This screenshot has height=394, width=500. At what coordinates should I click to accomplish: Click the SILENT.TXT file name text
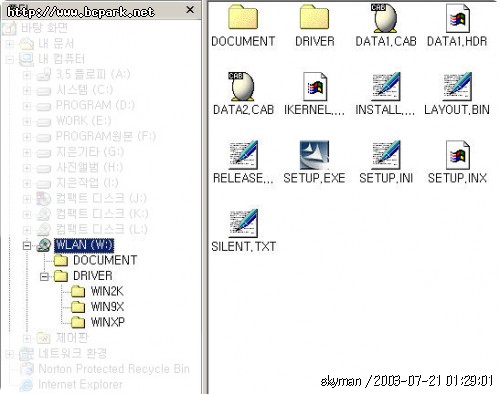pos(243,247)
